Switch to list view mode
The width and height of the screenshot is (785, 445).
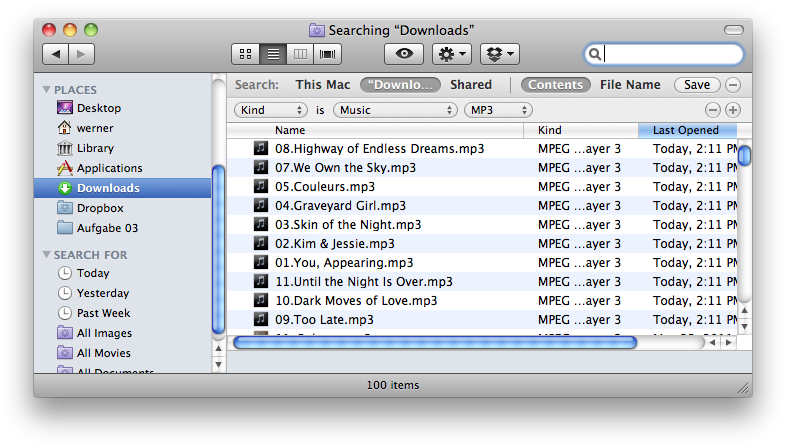[272, 54]
